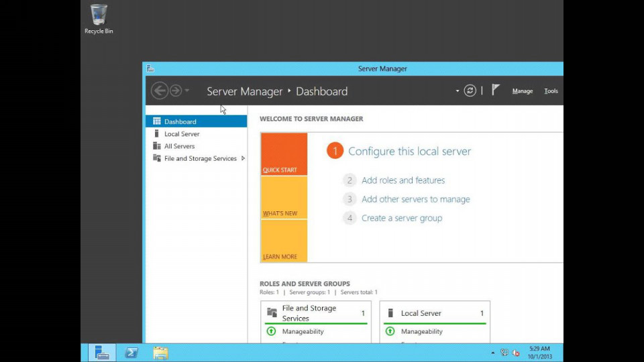This screenshot has height=362, width=644.
Task: Open the Recycle Bin desktop icon
Action: point(99,19)
